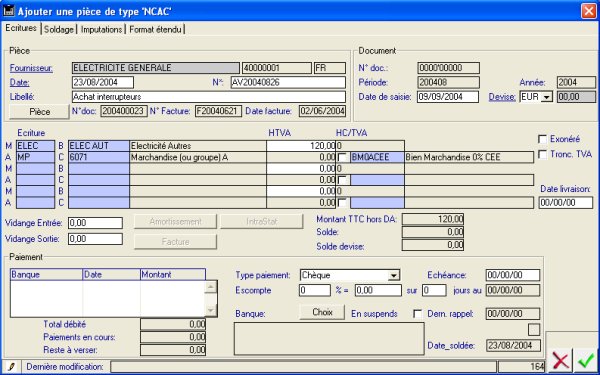600x375 pixels.
Task: Click the Vidange Entrée field
Action: tap(95, 223)
